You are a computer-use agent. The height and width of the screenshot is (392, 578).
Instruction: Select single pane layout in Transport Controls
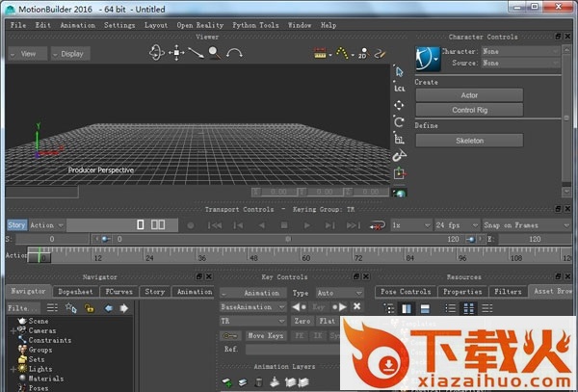point(141,224)
